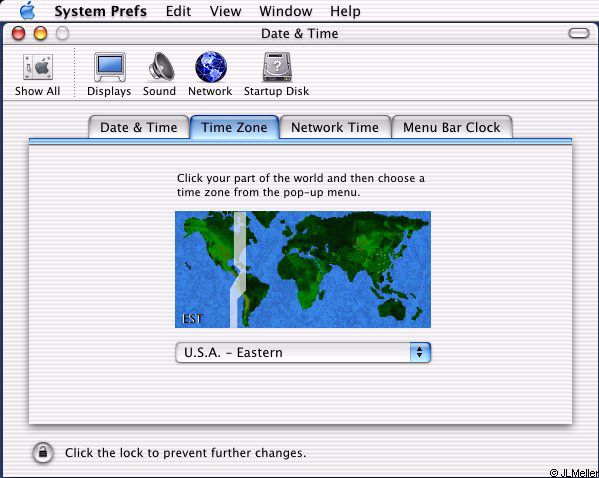Open the Menu Bar Clock tab
Screen dimensions: 599x478
(452, 127)
